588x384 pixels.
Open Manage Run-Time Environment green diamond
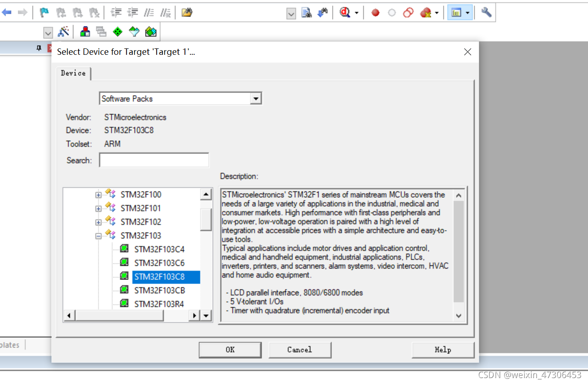tap(118, 32)
